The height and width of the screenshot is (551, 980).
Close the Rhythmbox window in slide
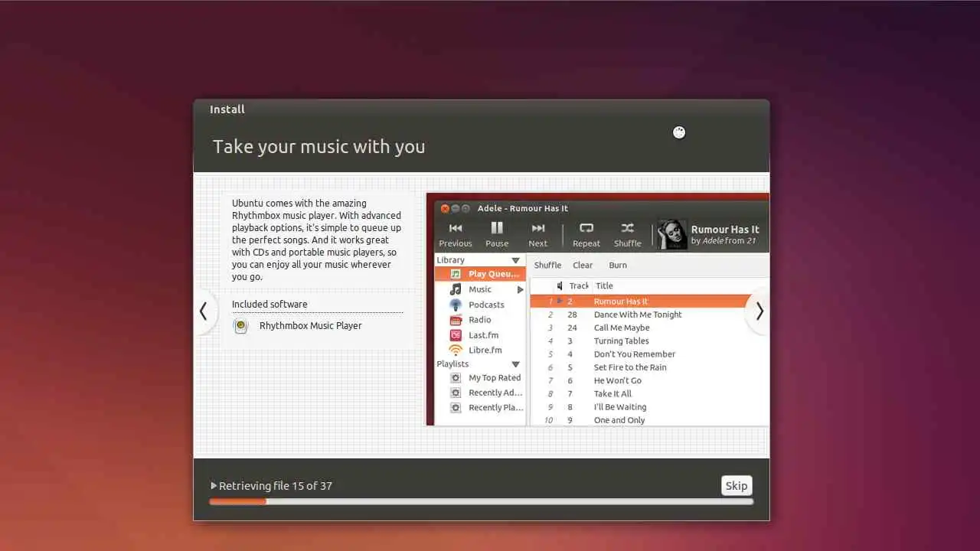[445, 208]
